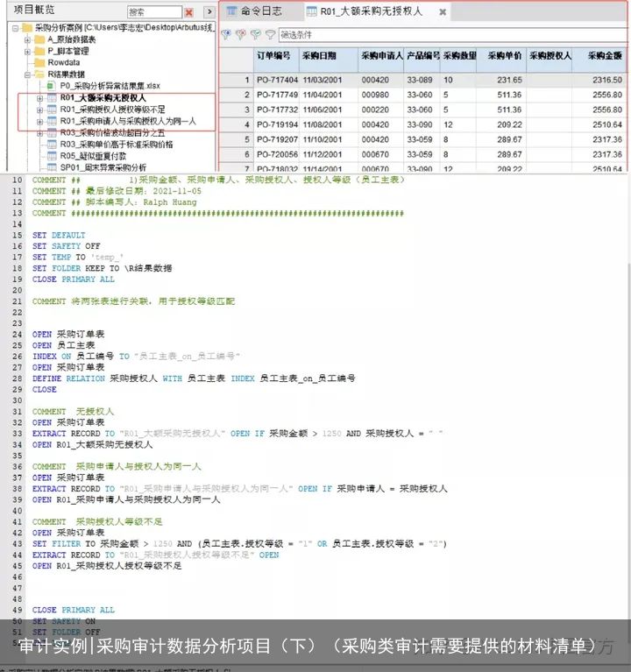Click the table icon of R05_疑似重复付款
The height and width of the screenshot is (672, 631).
(x=52, y=156)
